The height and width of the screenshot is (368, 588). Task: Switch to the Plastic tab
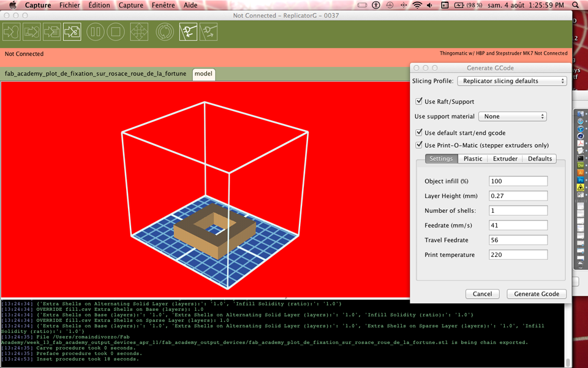(x=472, y=158)
